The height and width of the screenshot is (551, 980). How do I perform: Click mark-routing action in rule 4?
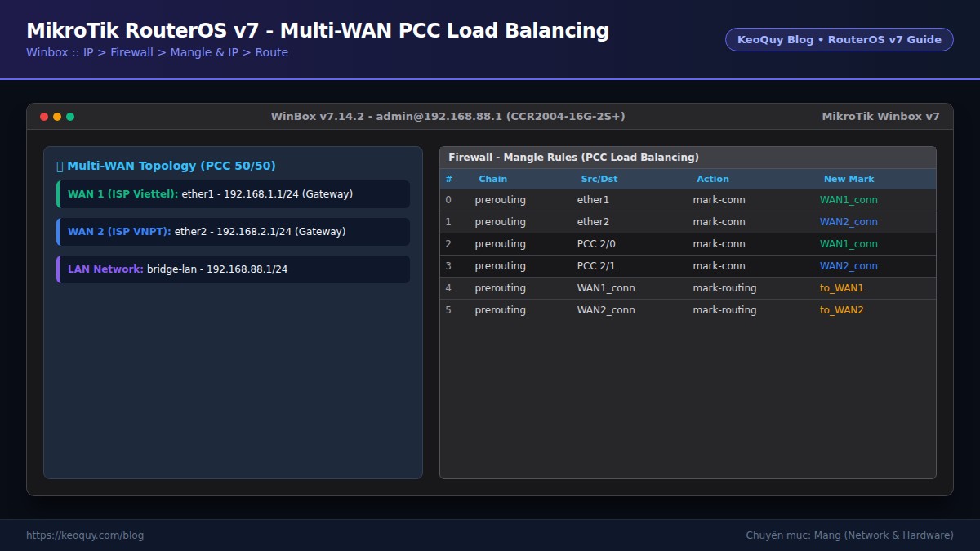724,288
